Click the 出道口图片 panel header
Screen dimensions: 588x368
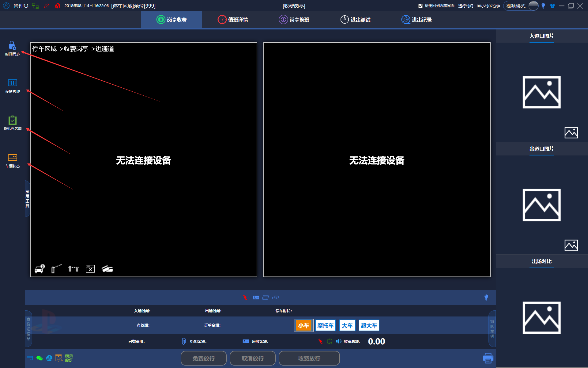(541, 149)
